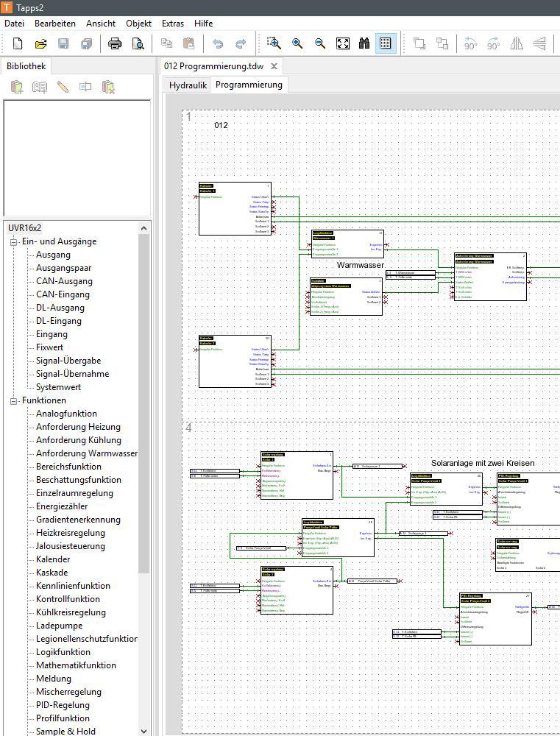Select Analogfunktion tree item
560x736 pixels.
click(x=67, y=414)
